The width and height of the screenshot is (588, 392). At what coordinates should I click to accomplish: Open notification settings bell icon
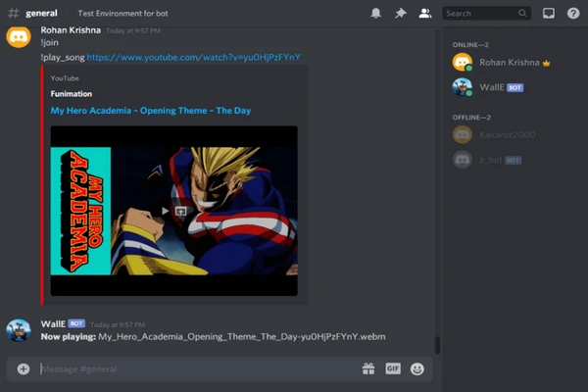[x=375, y=13]
